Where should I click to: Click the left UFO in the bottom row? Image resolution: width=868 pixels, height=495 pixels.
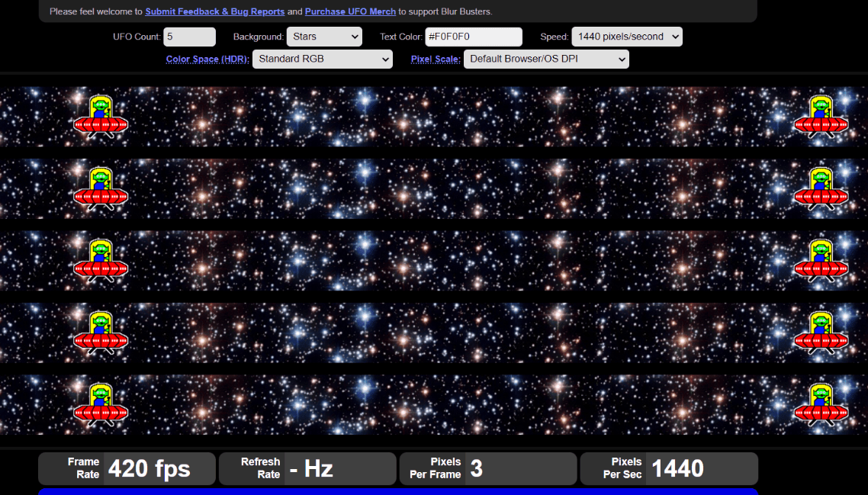point(101,404)
